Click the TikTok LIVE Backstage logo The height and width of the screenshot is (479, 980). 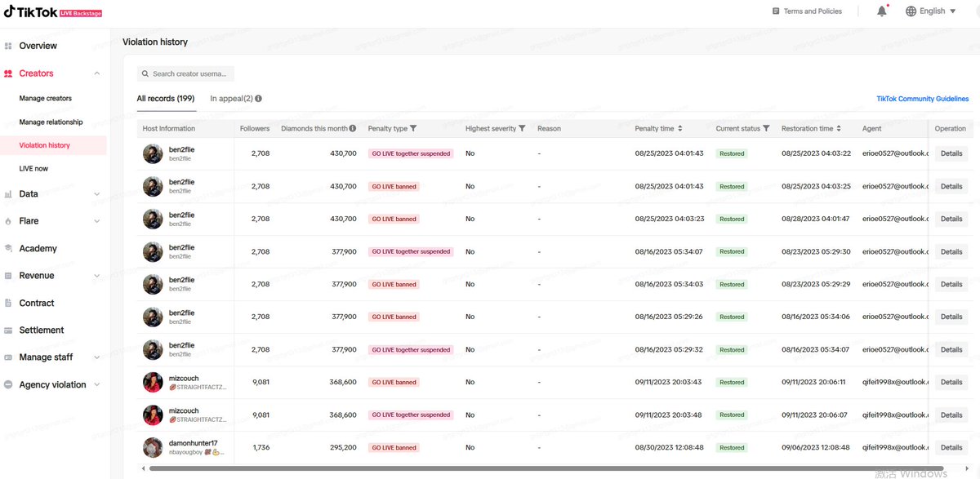[53, 11]
